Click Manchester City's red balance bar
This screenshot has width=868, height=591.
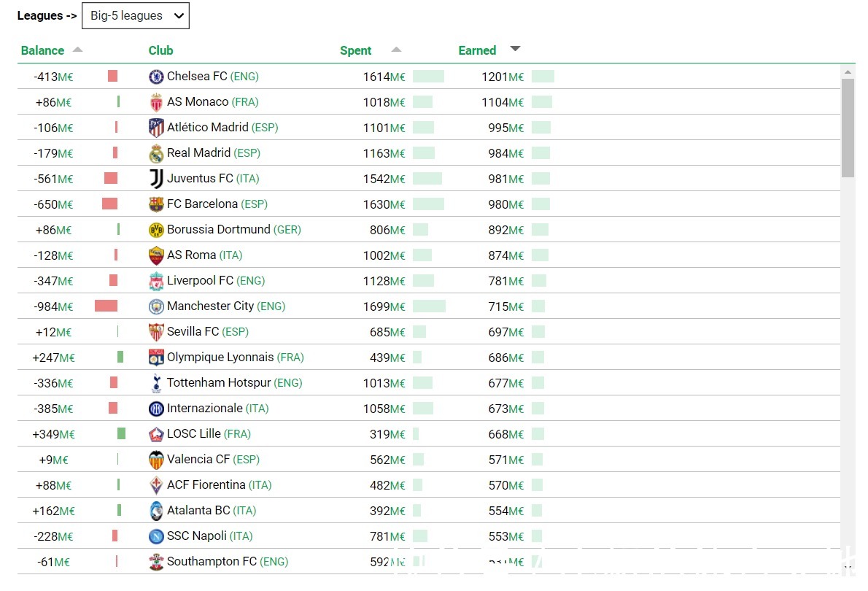(x=106, y=306)
